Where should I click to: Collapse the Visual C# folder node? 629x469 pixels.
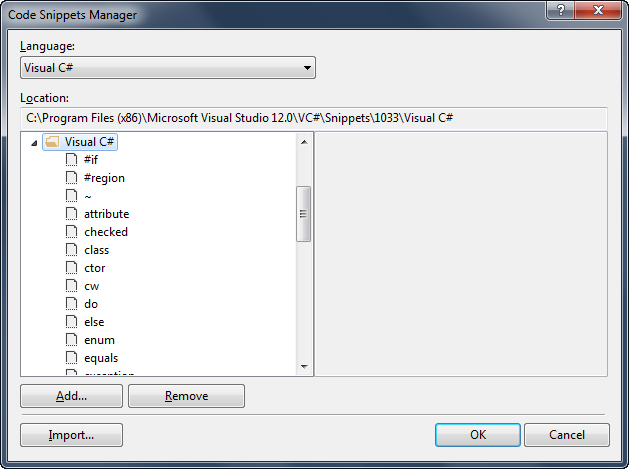tap(34, 142)
